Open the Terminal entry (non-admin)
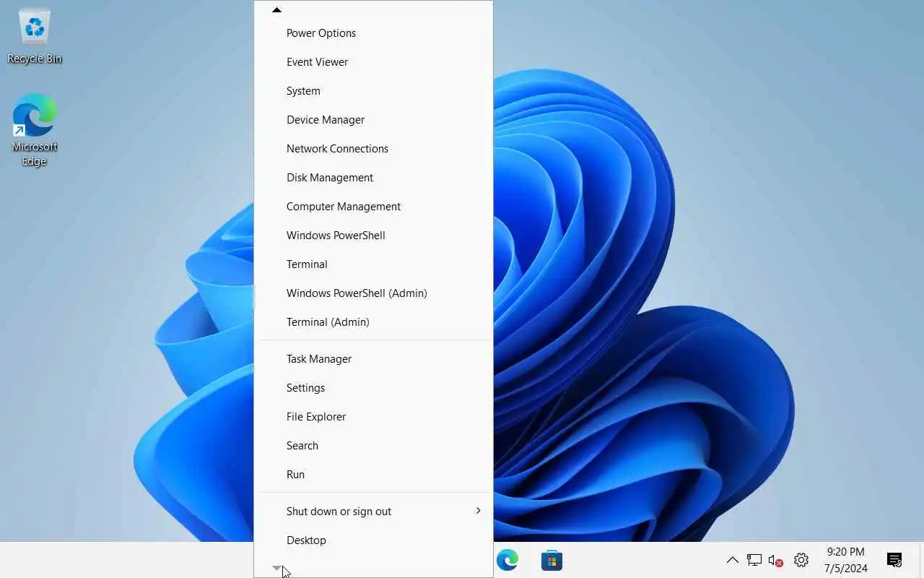Screen dimensions: 924x578 tap(374, 264)
